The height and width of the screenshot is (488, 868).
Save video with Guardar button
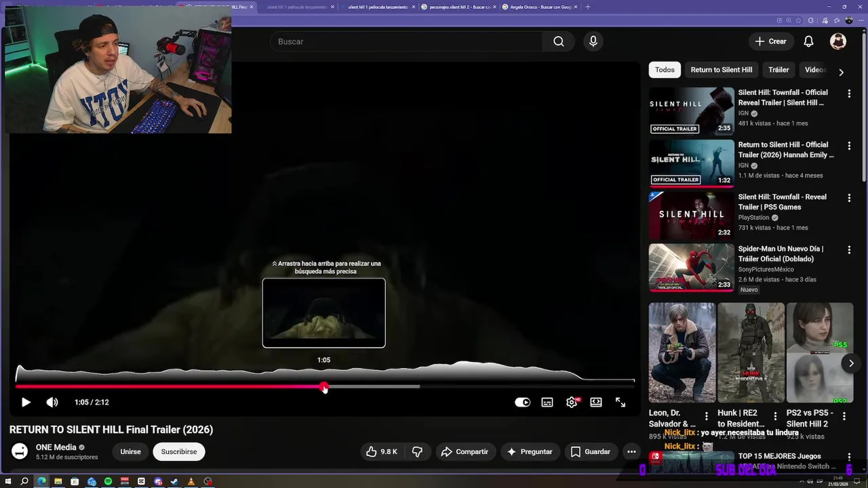[591, 451]
